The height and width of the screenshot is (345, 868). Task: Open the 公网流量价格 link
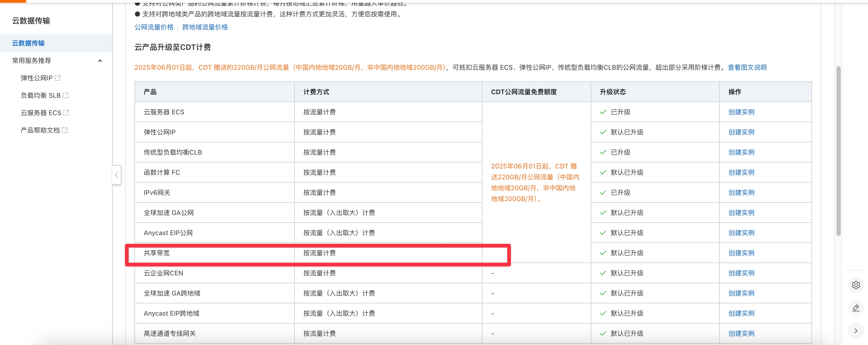pos(154,27)
